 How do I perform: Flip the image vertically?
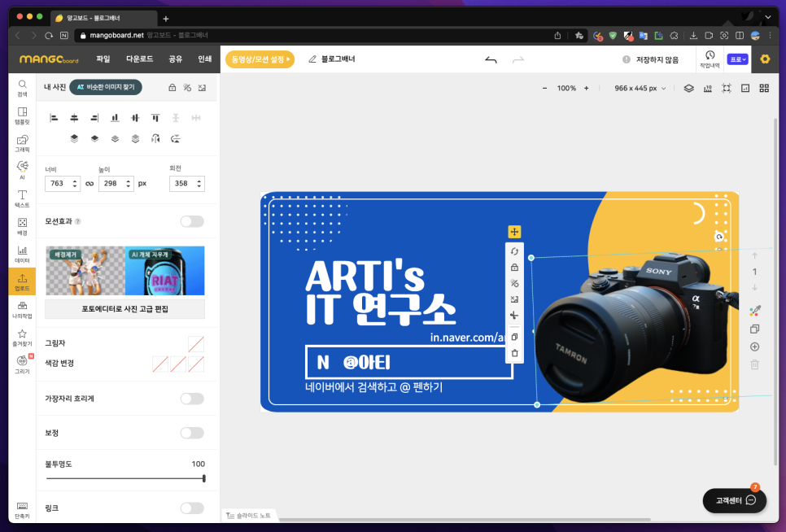[x=176, y=139]
